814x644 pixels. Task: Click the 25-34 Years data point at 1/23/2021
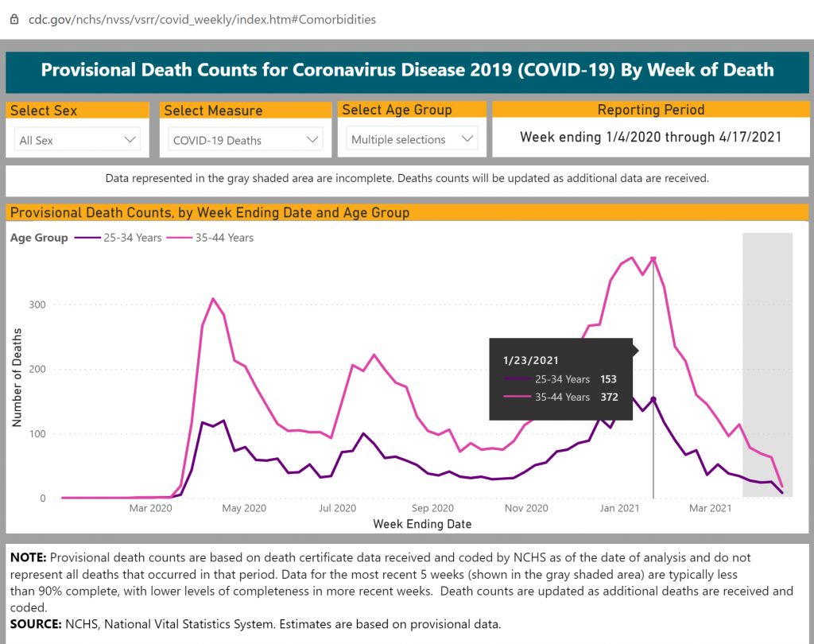pyautogui.click(x=653, y=399)
